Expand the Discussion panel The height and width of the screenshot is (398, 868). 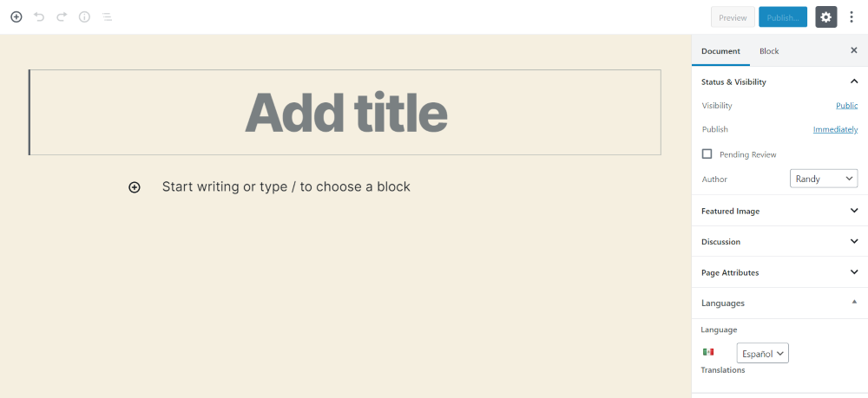coord(779,241)
